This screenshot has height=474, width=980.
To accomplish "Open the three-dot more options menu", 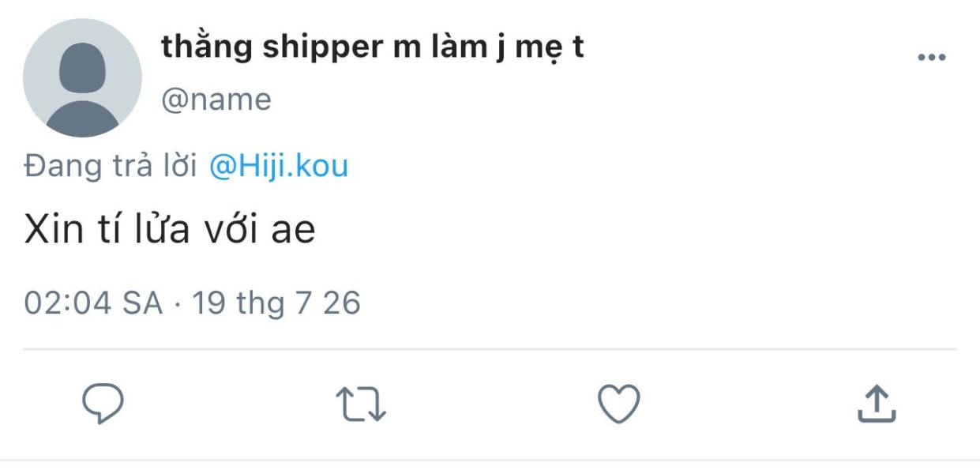I will coord(932,58).
